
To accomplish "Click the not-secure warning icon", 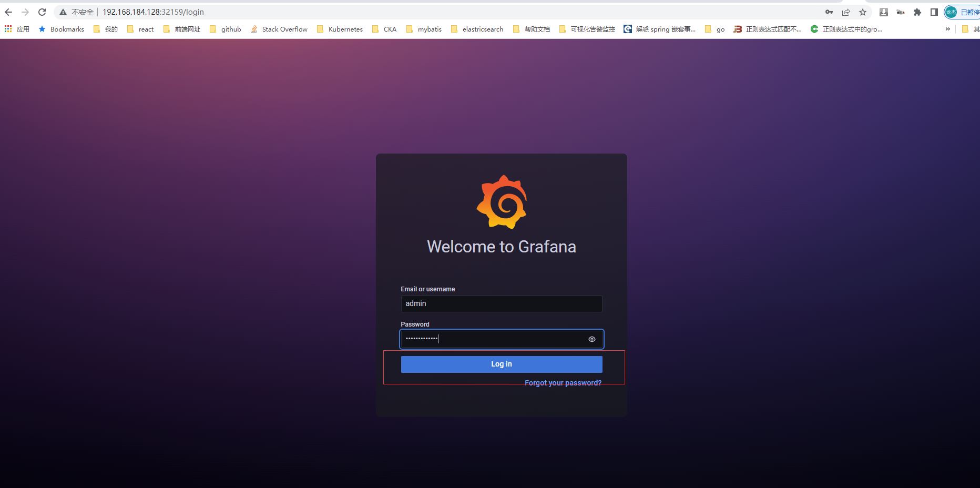I will (63, 12).
